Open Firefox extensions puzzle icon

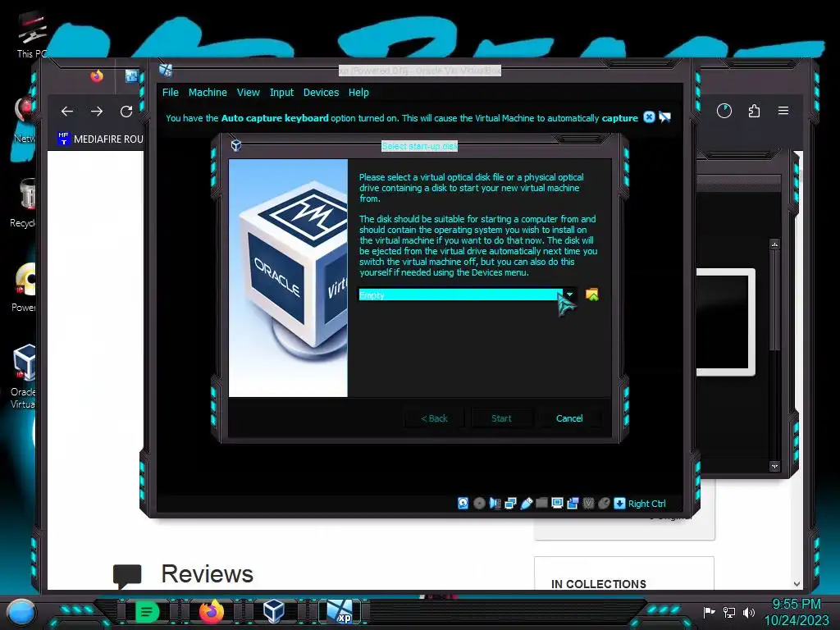[x=754, y=111]
